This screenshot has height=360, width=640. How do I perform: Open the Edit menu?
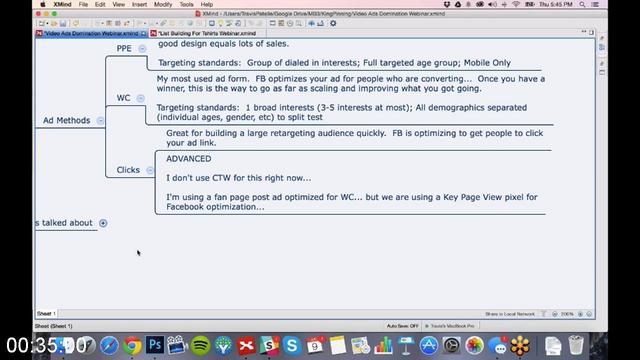click(100, 4)
